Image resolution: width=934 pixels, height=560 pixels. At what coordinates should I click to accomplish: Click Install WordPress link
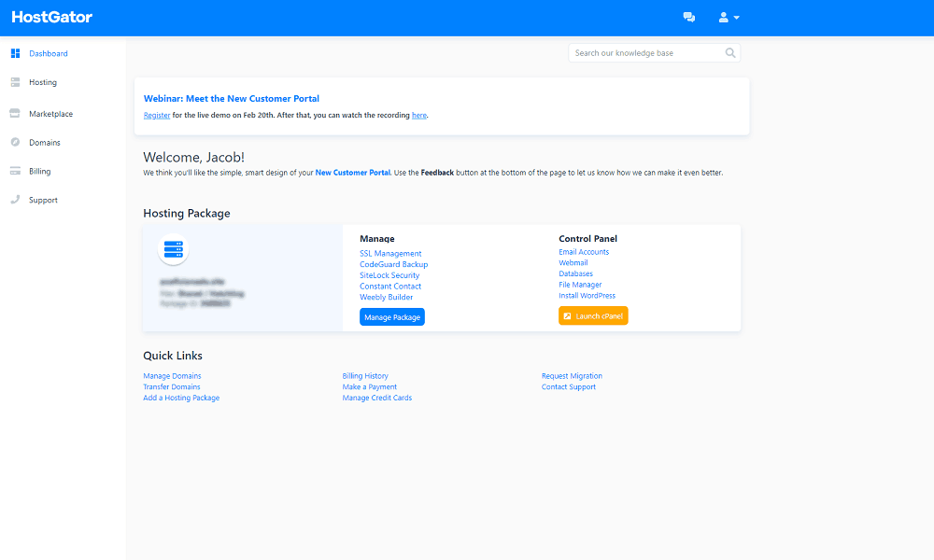tap(587, 295)
